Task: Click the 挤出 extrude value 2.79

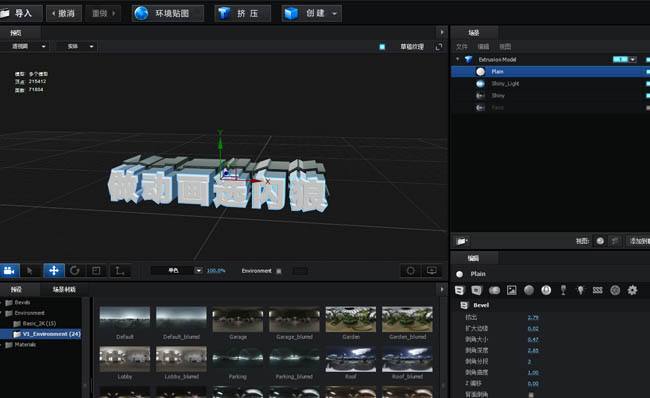Action: 533,318
